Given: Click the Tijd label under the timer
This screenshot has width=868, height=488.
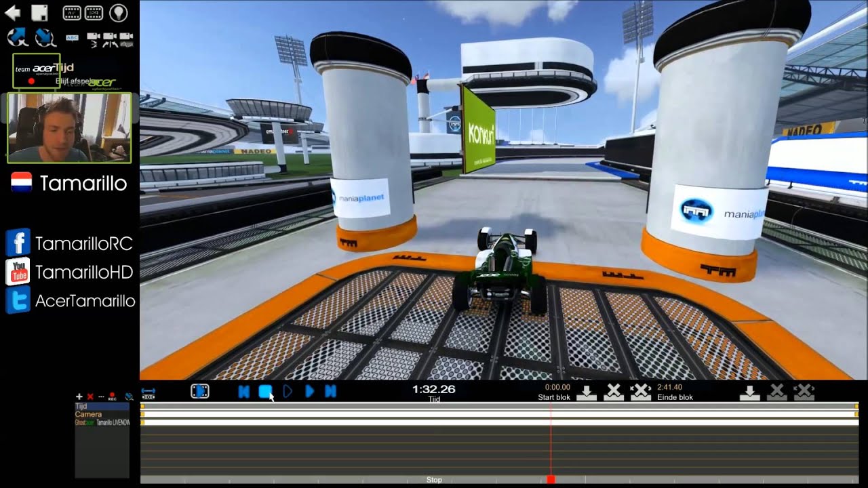Looking at the screenshot, I should (x=434, y=399).
